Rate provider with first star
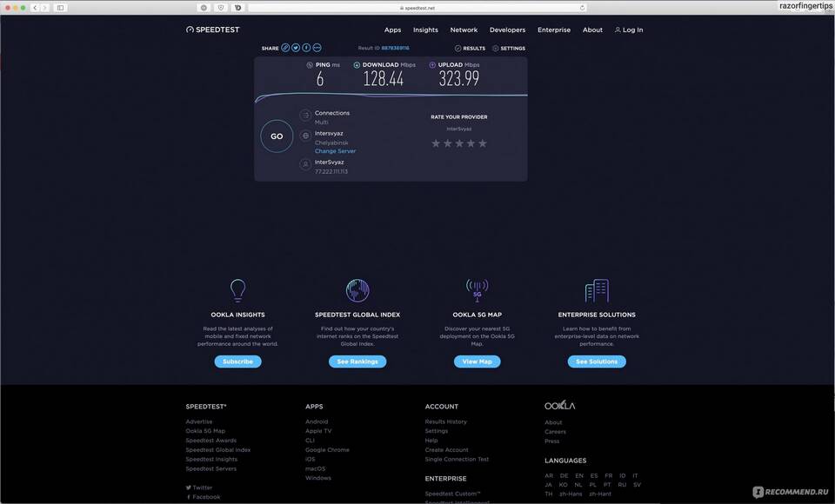 click(x=437, y=143)
